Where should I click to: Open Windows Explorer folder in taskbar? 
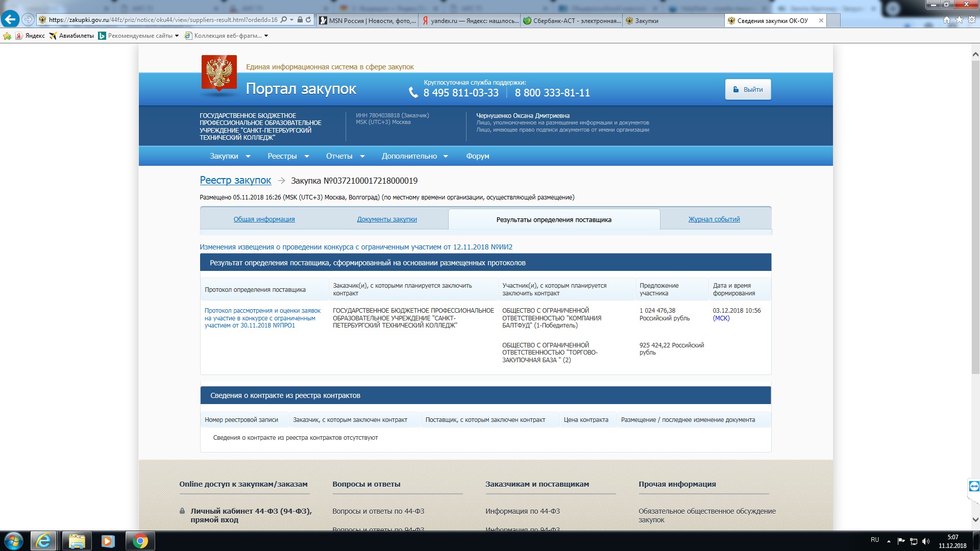click(x=77, y=541)
